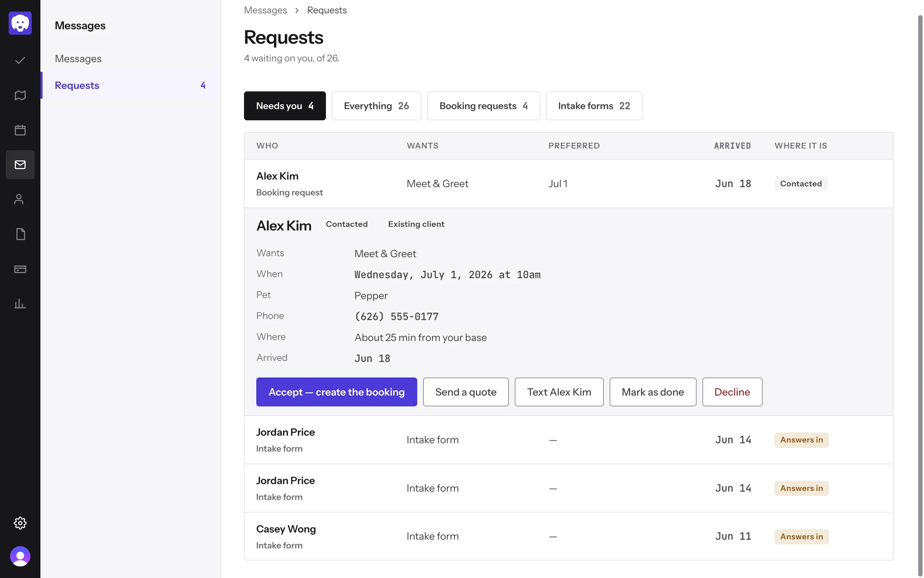Click the Decline button
Image resolution: width=924 pixels, height=578 pixels.
[x=732, y=392]
